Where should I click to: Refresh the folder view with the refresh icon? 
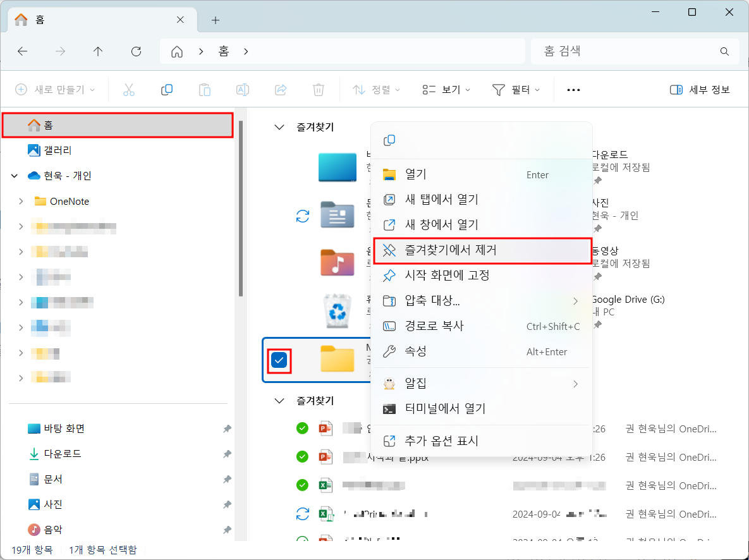click(x=136, y=51)
